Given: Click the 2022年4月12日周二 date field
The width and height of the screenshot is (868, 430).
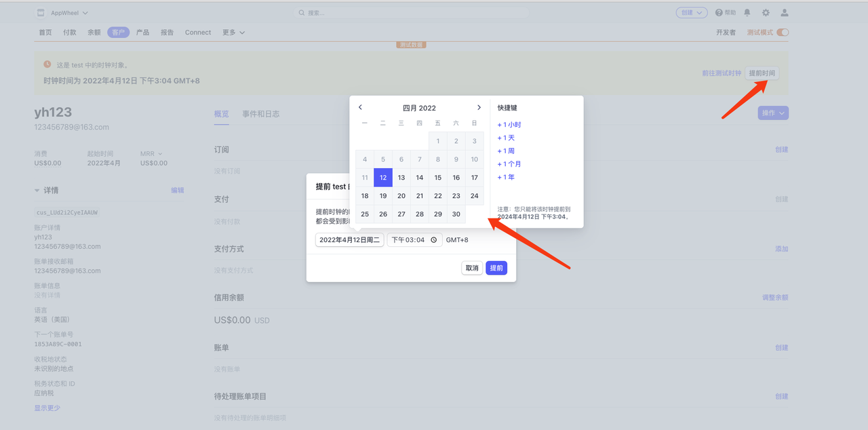Looking at the screenshot, I should point(349,240).
